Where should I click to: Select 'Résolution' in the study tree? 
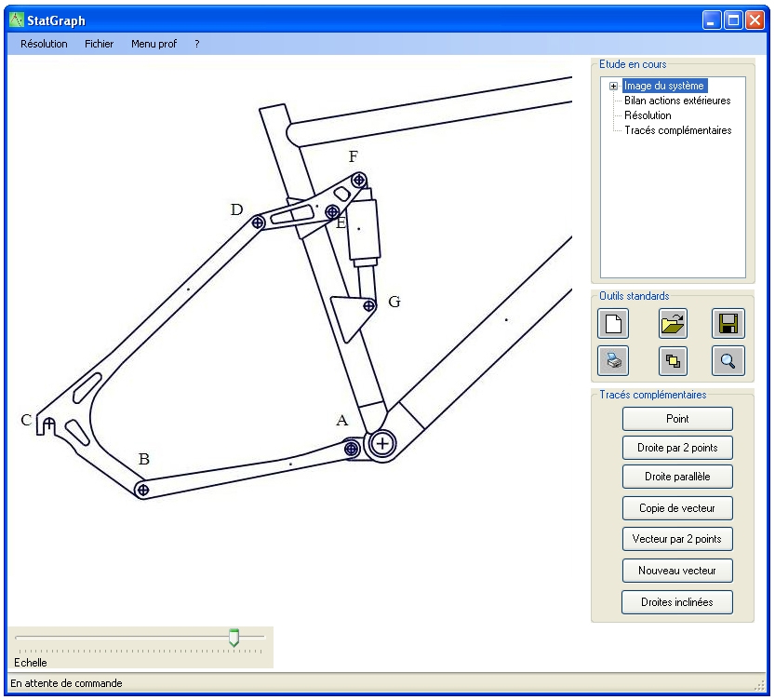(x=648, y=115)
